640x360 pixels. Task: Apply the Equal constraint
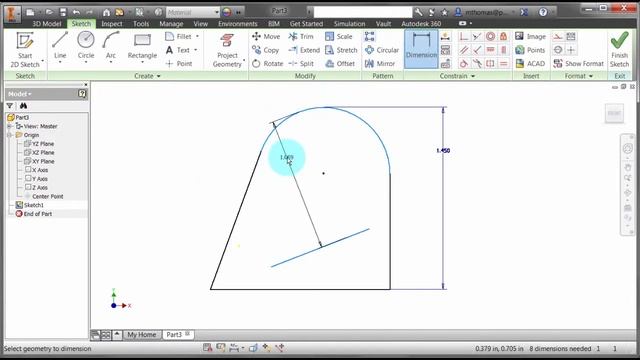[504, 63]
